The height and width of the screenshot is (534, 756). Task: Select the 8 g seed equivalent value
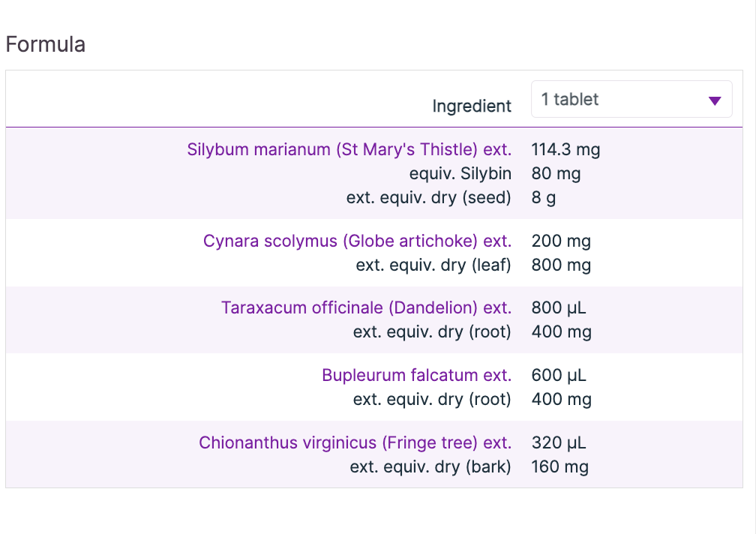pos(544,198)
